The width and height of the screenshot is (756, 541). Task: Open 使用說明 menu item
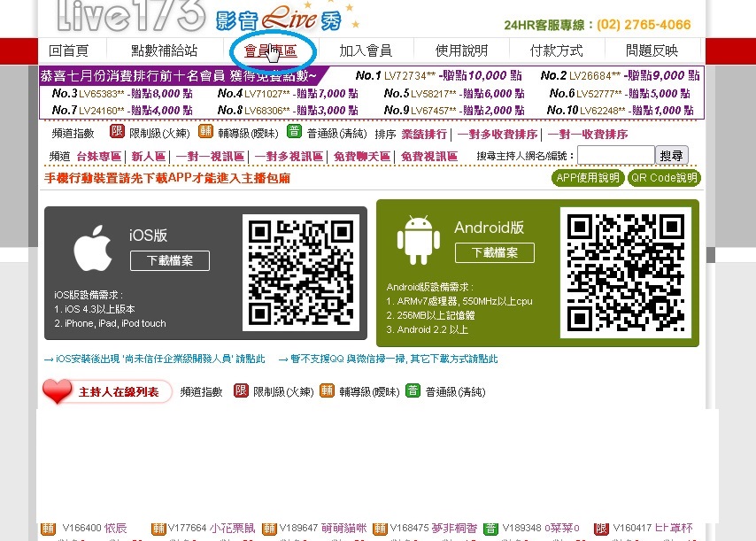(461, 50)
